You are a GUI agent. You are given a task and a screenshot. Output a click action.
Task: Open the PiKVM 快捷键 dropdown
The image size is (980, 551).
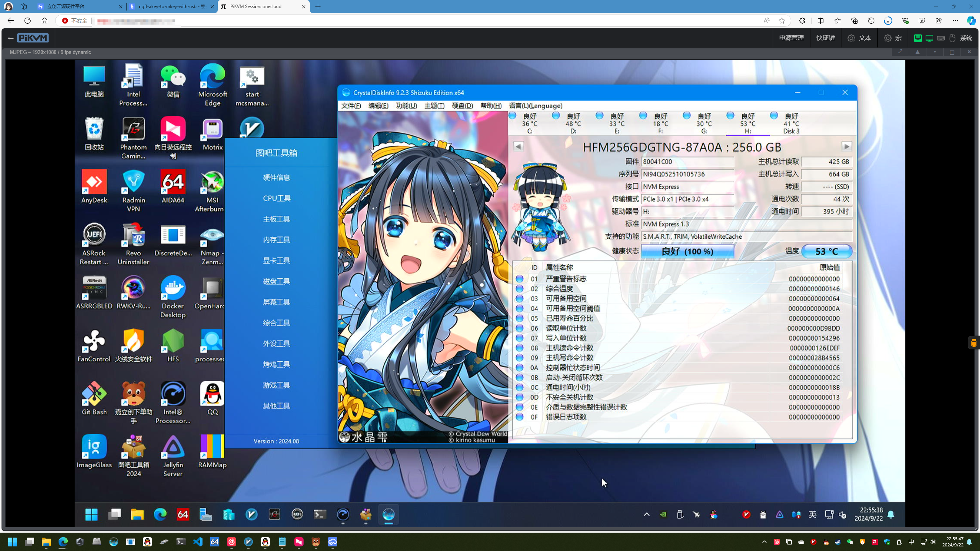click(825, 38)
